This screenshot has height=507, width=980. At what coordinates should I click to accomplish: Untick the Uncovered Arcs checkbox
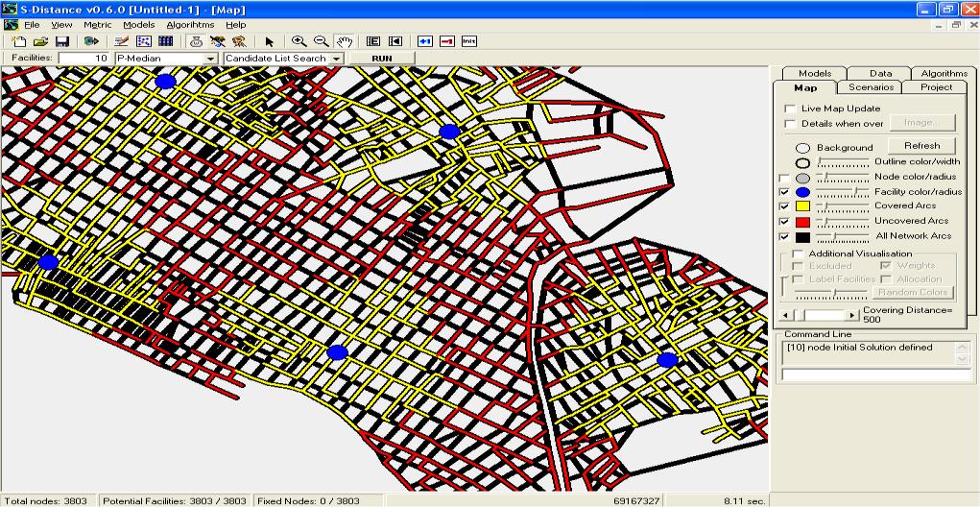(x=784, y=221)
